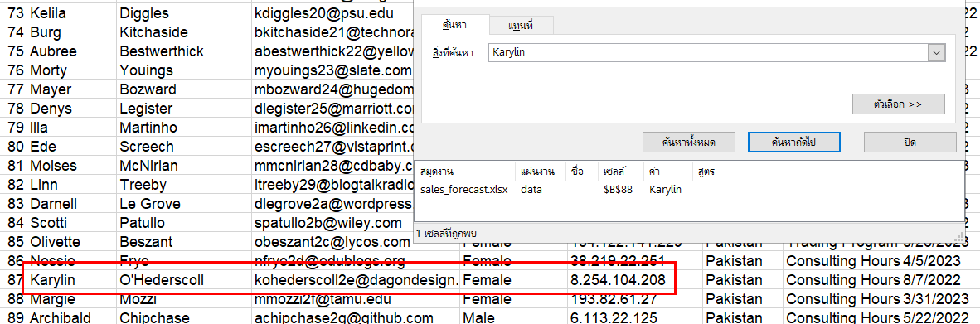Image resolution: width=980 pixels, height=324 pixels.
Task: Select cell containing McNirlan
Action: coord(184,166)
